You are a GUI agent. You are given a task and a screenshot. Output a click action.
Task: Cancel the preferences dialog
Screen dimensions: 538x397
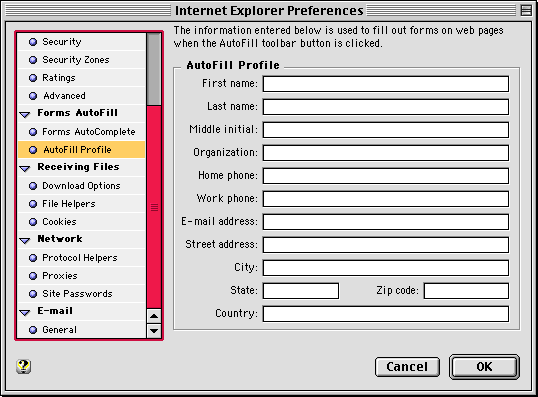click(x=407, y=367)
